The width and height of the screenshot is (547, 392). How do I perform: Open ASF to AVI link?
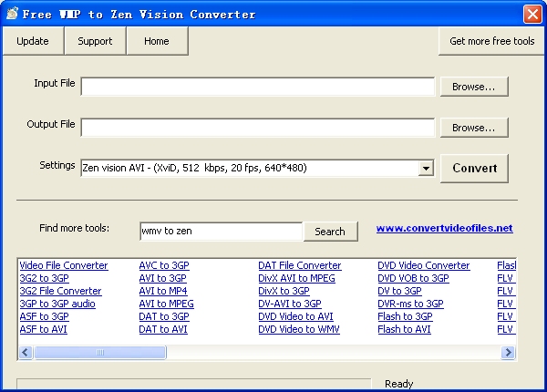pos(43,329)
